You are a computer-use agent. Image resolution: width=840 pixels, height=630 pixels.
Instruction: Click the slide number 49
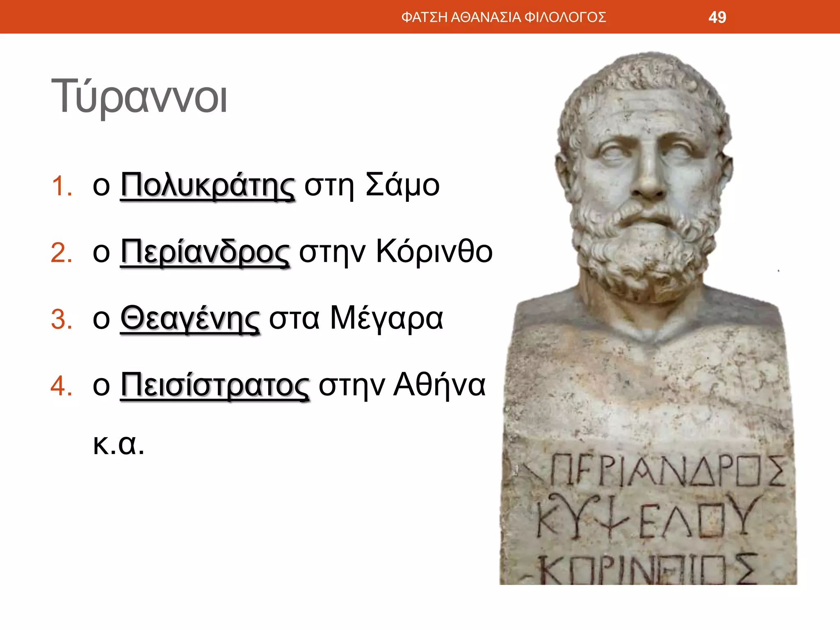click(717, 17)
